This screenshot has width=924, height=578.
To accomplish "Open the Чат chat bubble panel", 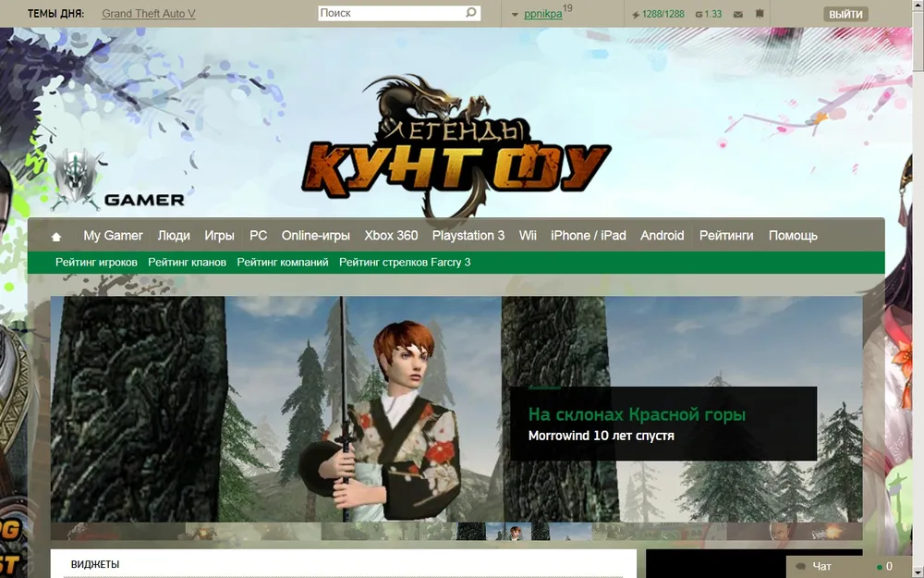I will (816, 566).
